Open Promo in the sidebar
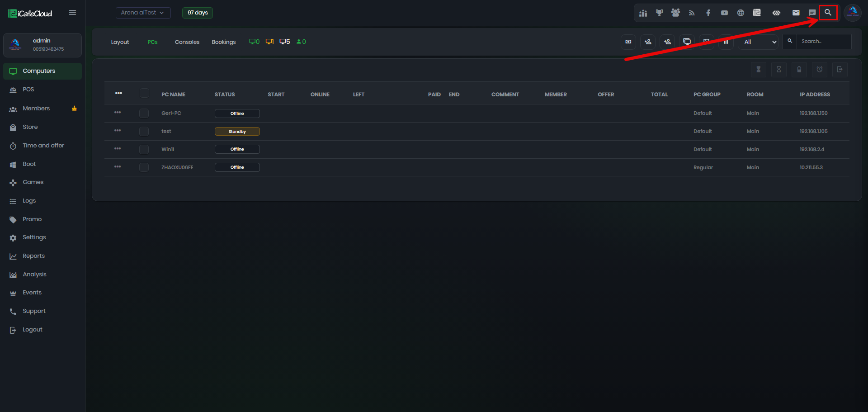Screen dimensions: 868x412 pos(42,219)
